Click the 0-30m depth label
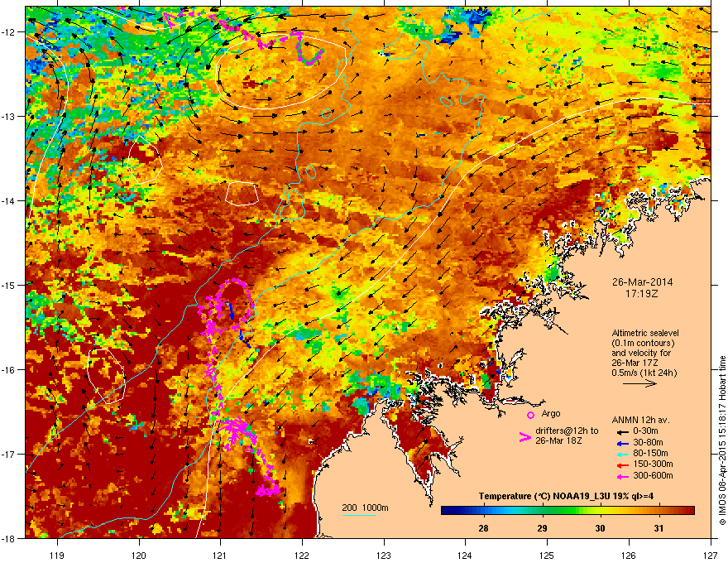Viewport: 728px width, 563px height. (x=645, y=431)
